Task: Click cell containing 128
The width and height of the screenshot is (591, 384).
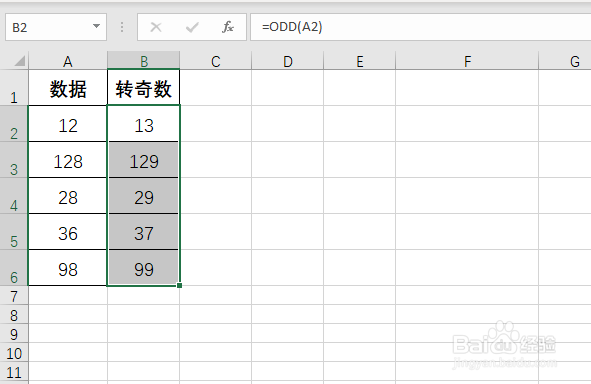Action: pyautogui.click(x=68, y=160)
